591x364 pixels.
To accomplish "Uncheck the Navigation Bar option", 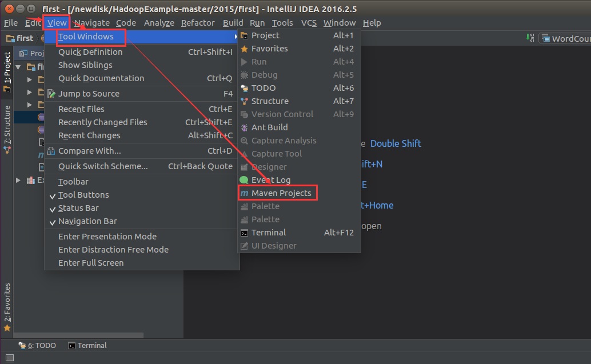I will click(x=87, y=221).
